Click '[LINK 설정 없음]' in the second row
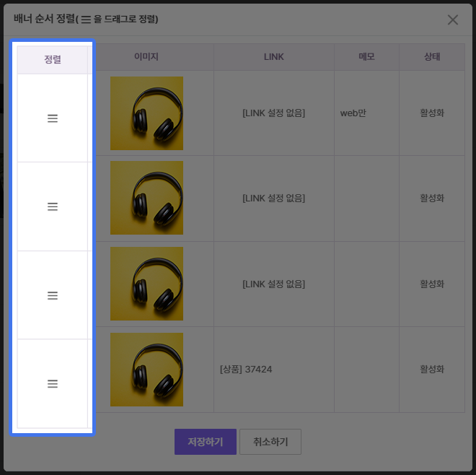476x475 pixels. tap(274, 198)
